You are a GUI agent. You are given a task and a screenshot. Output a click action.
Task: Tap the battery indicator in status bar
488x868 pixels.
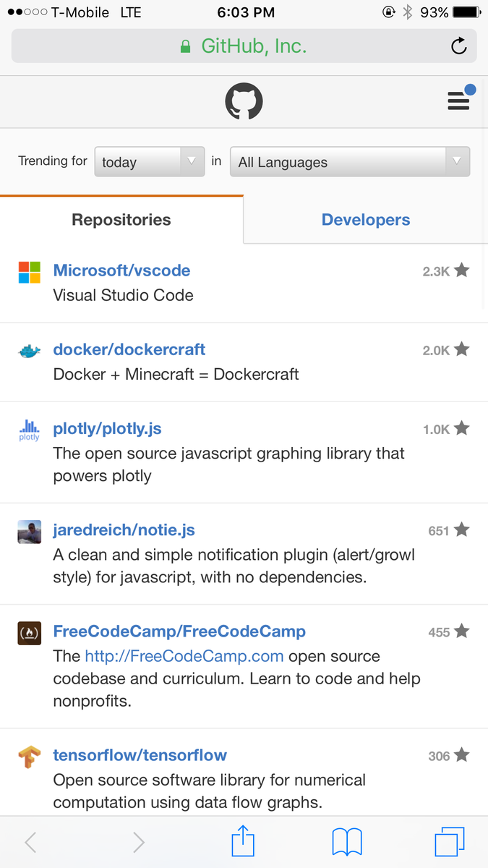click(466, 12)
